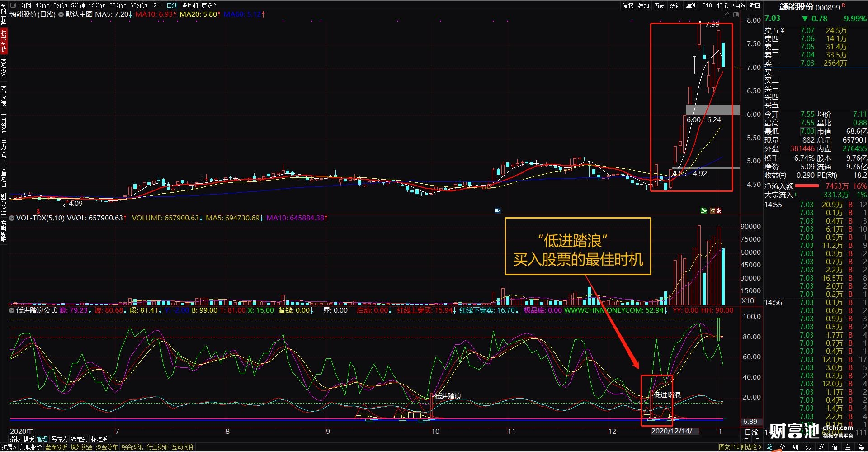Viewport: 868px width, 452px height.
Task: Open 历史 history button
Action: [660, 5]
